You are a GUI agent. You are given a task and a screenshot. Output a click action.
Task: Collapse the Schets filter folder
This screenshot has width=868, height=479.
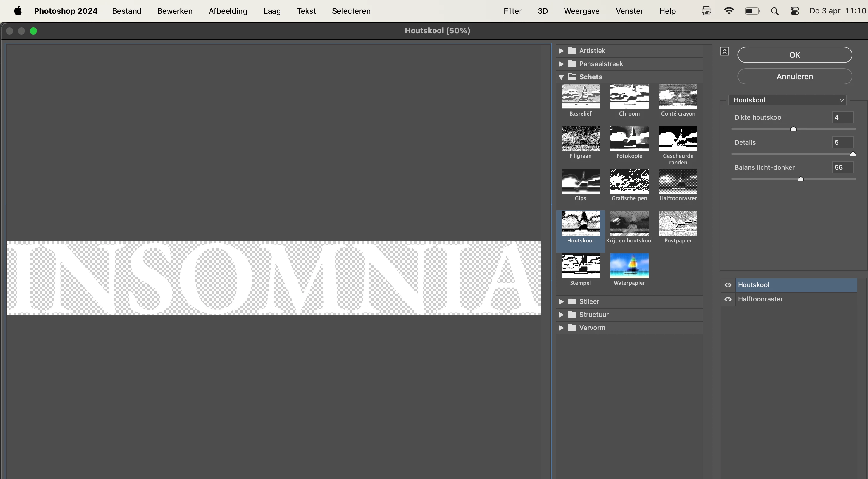(x=561, y=77)
